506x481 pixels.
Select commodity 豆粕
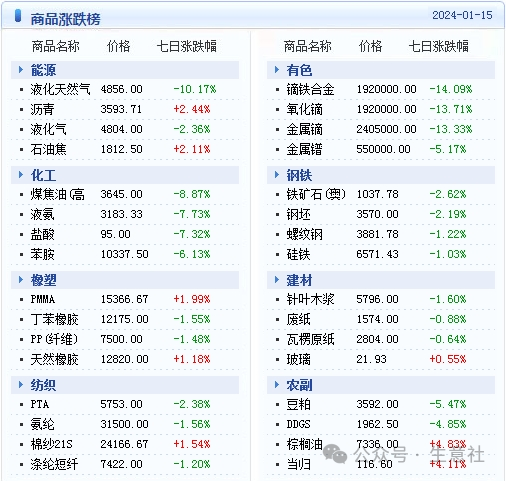[298, 404]
